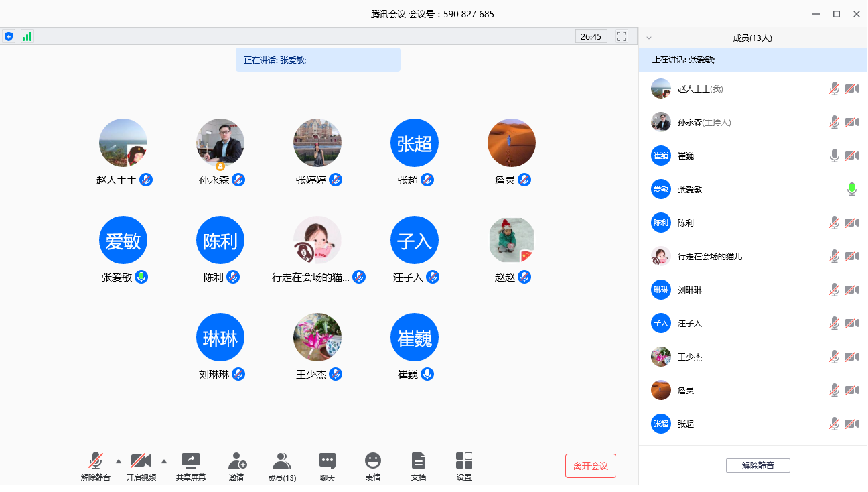Open the 文档 documents icon
Screen dimensions: 868x492
point(419,462)
